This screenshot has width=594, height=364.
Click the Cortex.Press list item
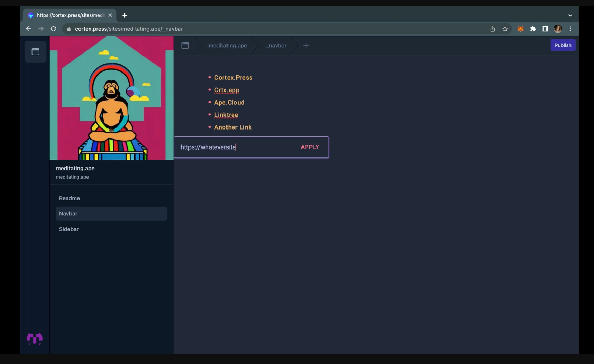coord(233,78)
